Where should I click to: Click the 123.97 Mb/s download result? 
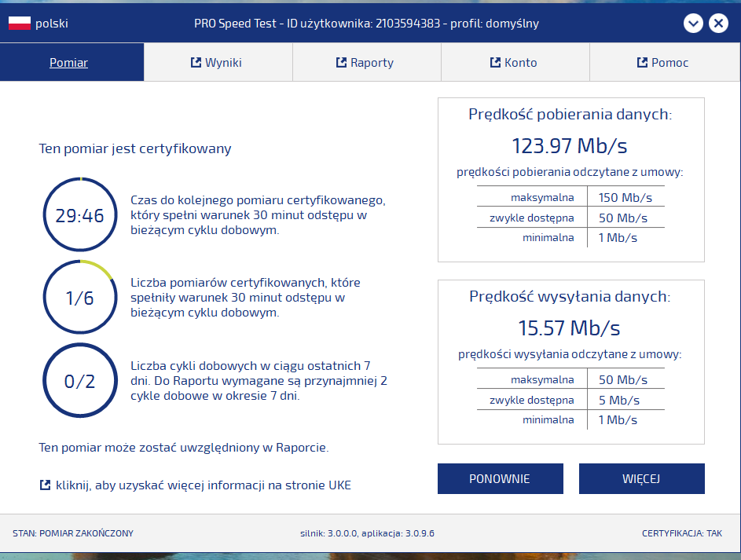pyautogui.click(x=570, y=145)
